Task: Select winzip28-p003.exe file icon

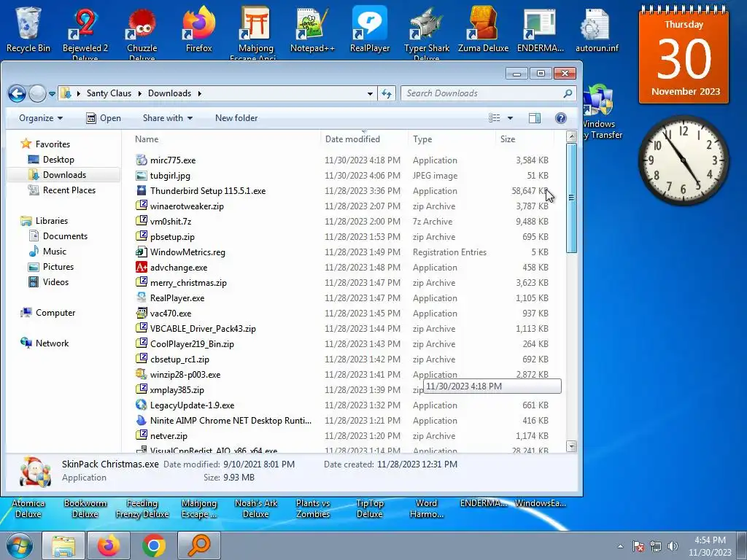Action: pos(141,374)
